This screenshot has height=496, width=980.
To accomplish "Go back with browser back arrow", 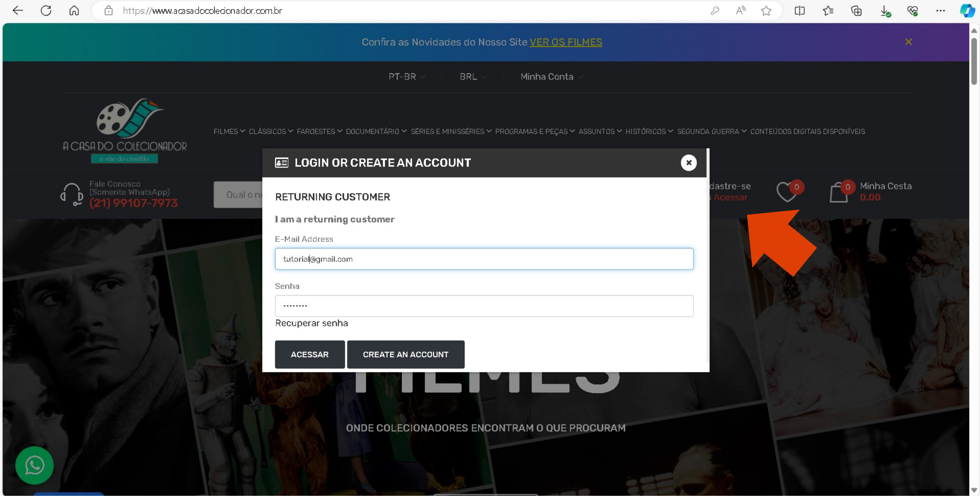I will click(18, 11).
